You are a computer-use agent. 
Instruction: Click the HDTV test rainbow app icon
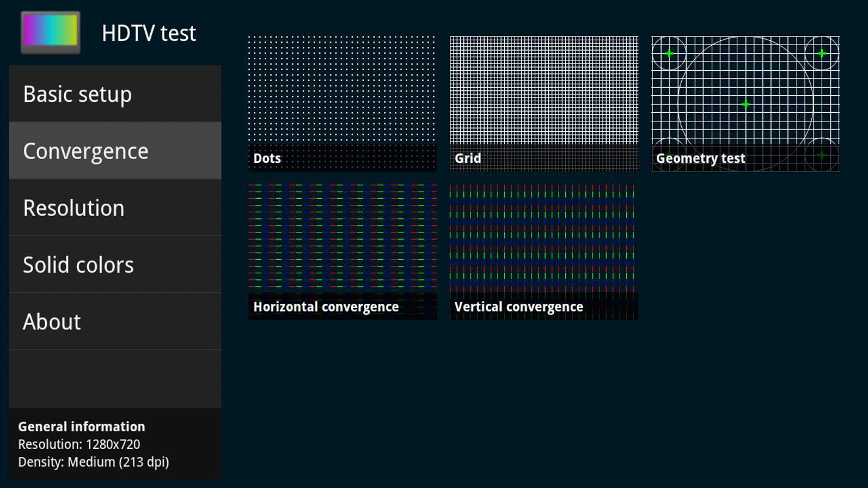pos(50,32)
